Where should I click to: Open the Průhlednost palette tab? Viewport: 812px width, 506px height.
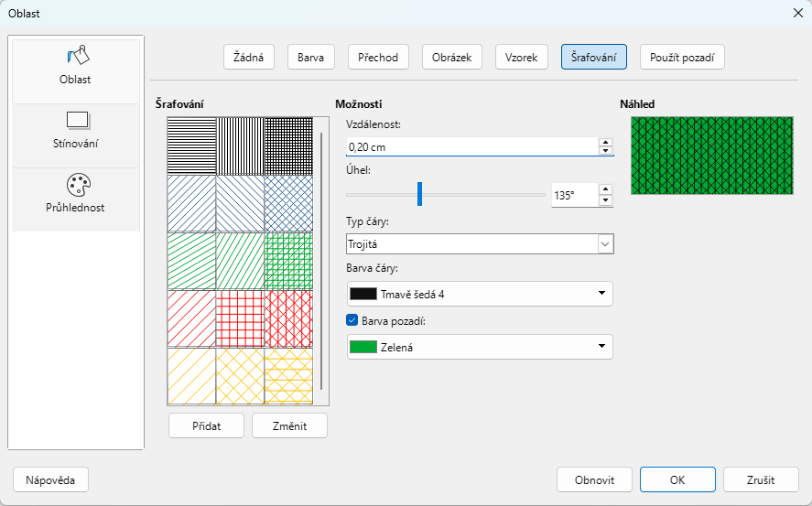coord(76,199)
